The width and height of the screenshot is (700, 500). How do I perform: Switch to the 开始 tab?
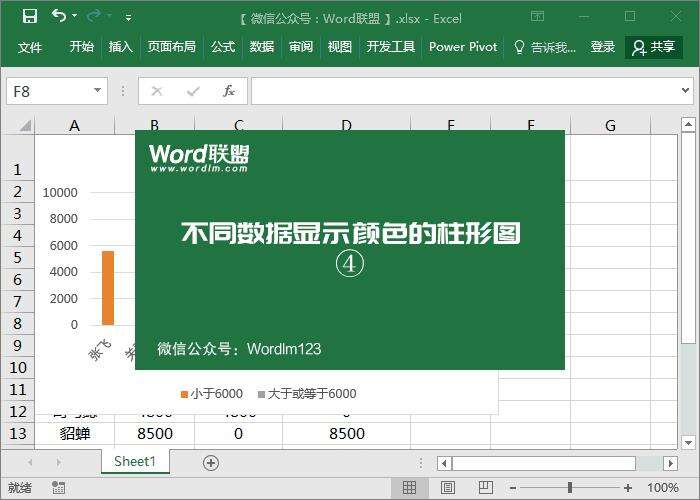pyautogui.click(x=82, y=46)
